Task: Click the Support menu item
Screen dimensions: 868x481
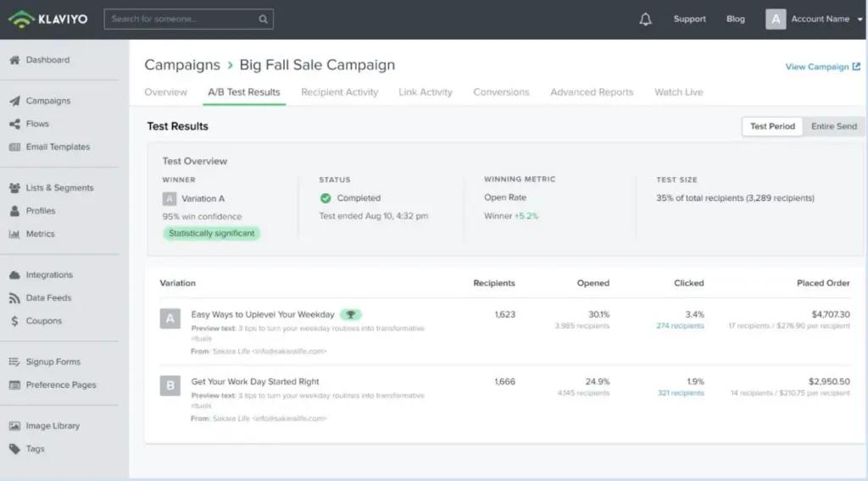Action: click(x=689, y=19)
